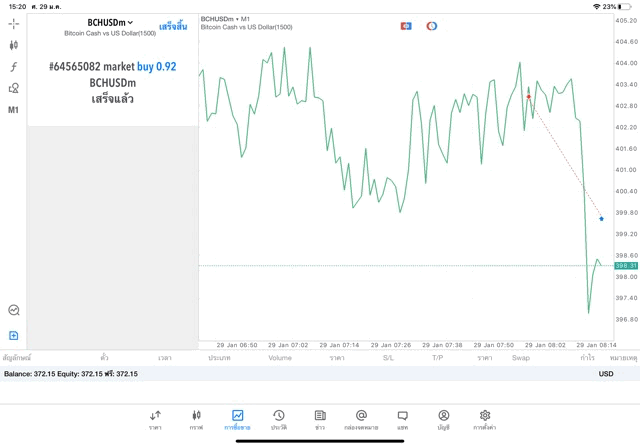The height and width of the screenshot is (447, 640).
Task: Tap the 29 Jan 07:26 time axis label
Action: 391,345
